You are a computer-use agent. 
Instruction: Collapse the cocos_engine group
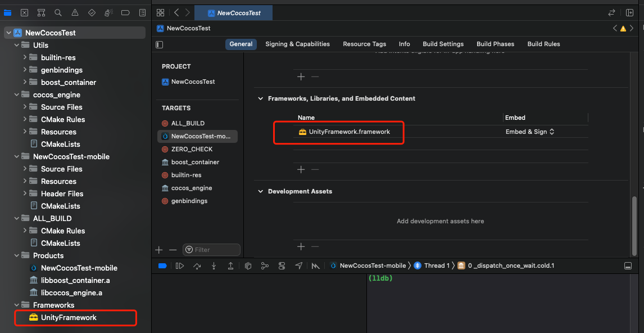pos(17,94)
